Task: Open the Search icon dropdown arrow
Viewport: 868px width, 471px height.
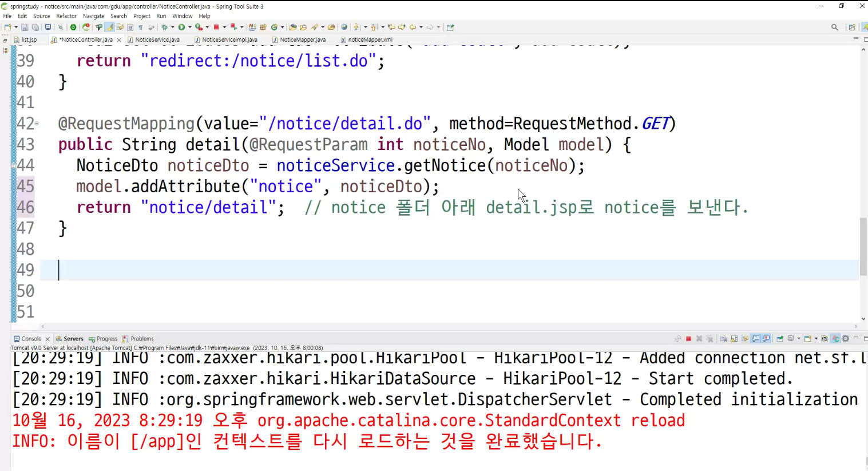Action: (323, 27)
